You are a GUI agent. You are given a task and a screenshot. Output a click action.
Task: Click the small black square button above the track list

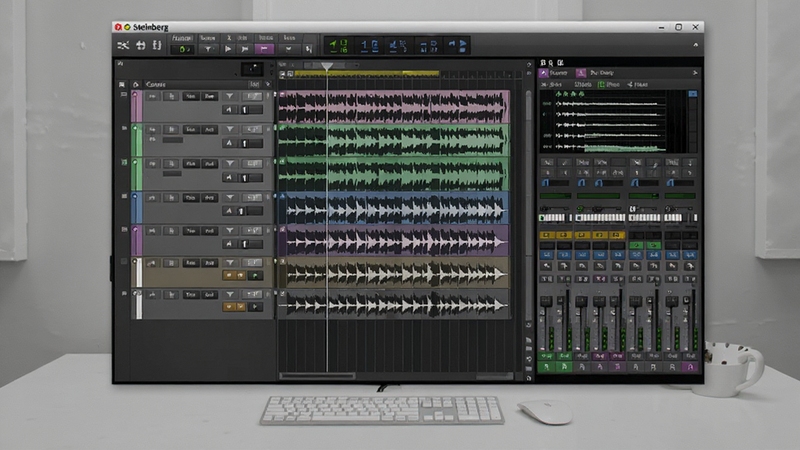click(x=252, y=68)
